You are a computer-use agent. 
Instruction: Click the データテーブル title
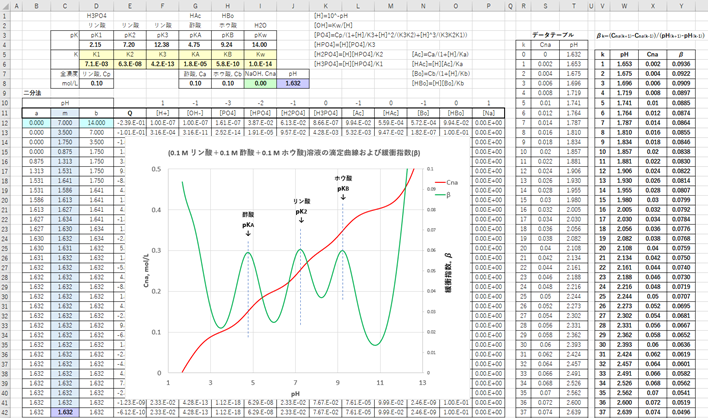(552, 35)
